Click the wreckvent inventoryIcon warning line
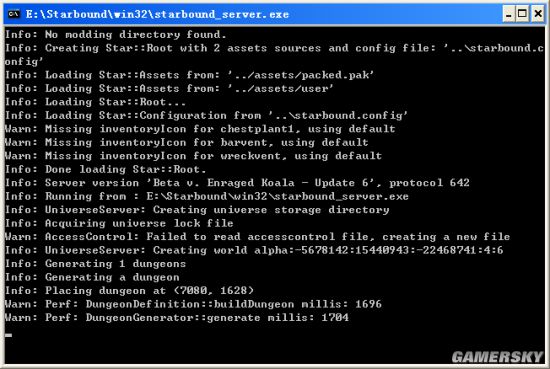This screenshot has width=550, height=369. point(193,156)
